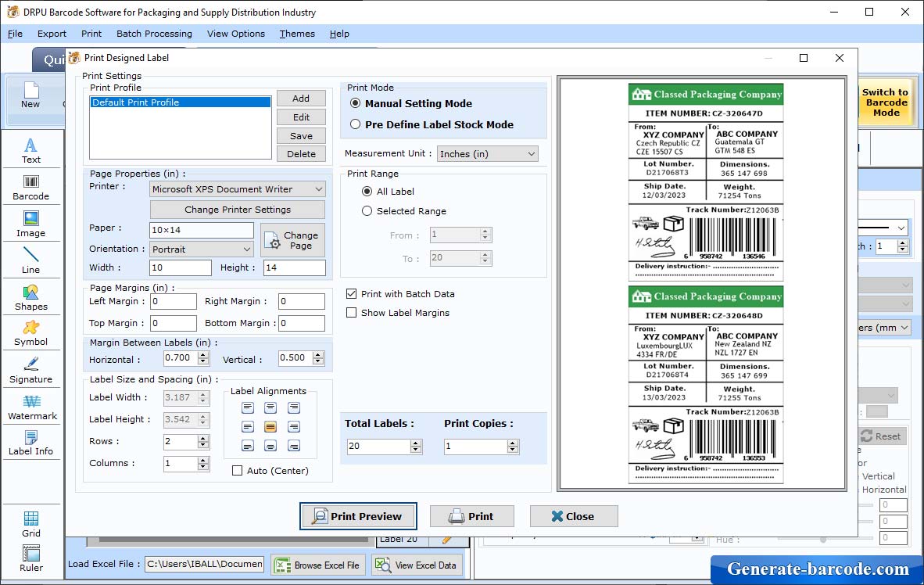The image size is (924, 585).
Task: Click the Print button
Action: click(471, 516)
